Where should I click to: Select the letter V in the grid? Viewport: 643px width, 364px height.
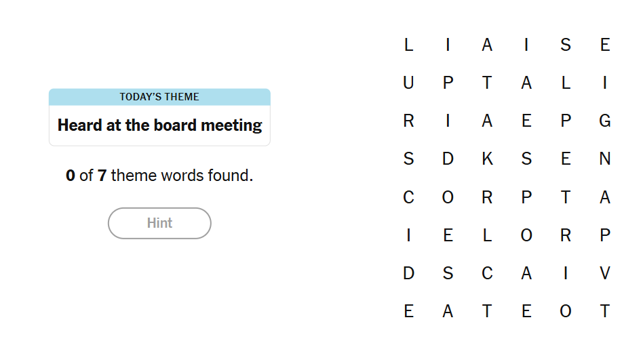click(605, 273)
